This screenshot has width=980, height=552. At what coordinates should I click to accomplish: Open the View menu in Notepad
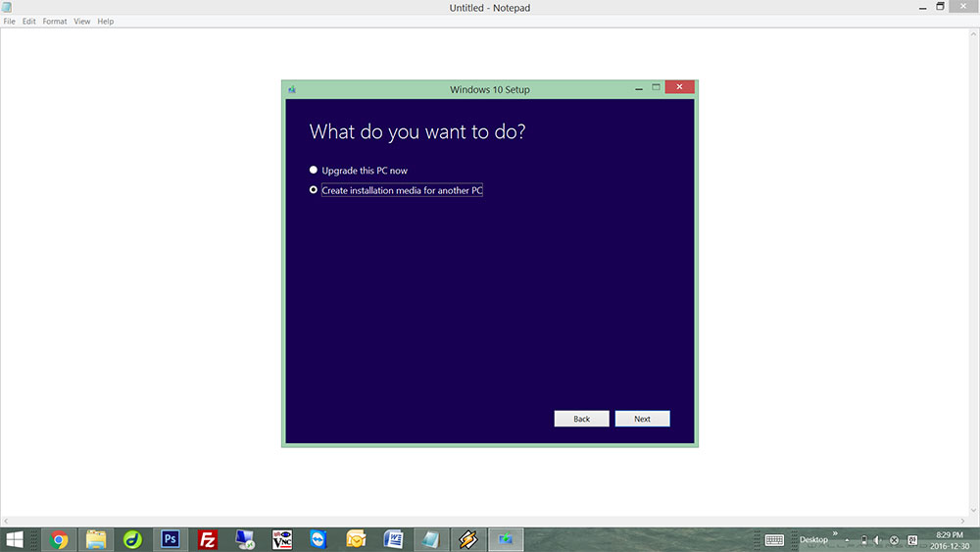82,22
